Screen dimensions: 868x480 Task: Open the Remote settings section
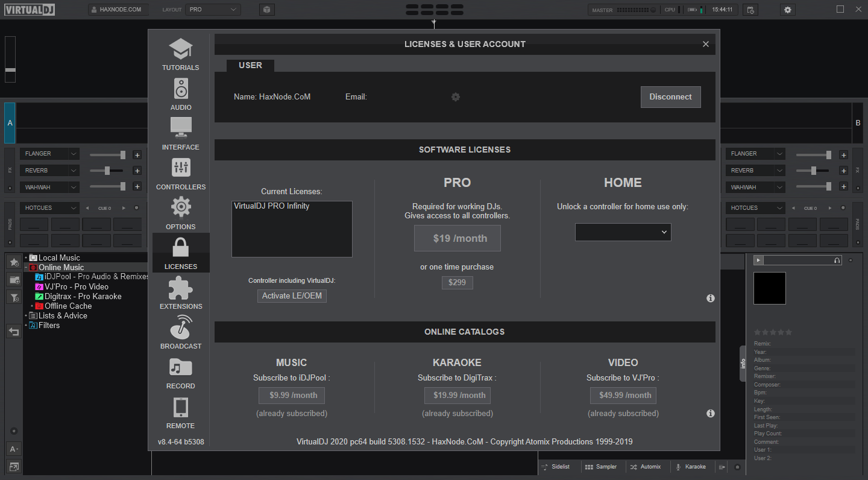tap(180, 412)
